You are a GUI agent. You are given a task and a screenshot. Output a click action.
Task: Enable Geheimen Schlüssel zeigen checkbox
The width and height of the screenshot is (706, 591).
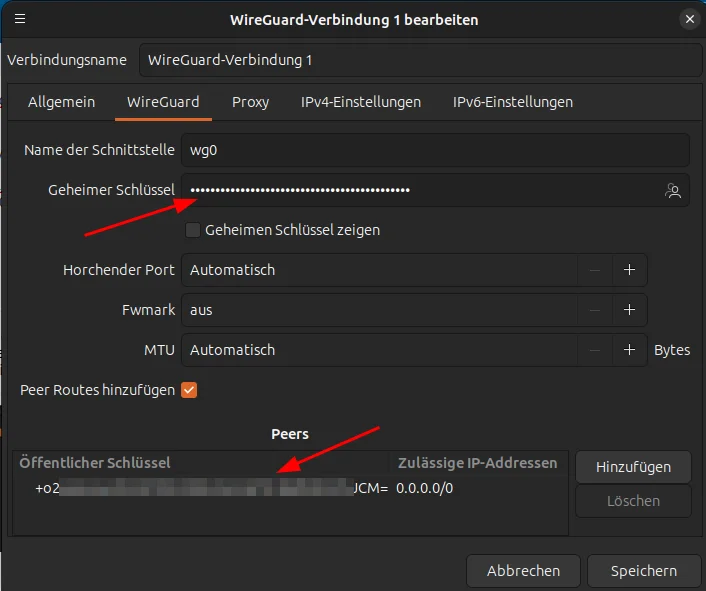point(193,230)
